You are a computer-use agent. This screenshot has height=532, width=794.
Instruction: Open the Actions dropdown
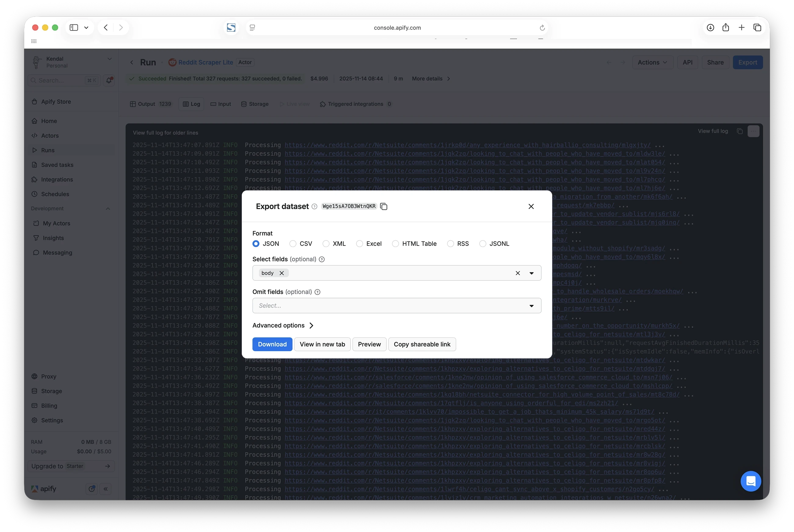pyautogui.click(x=652, y=62)
